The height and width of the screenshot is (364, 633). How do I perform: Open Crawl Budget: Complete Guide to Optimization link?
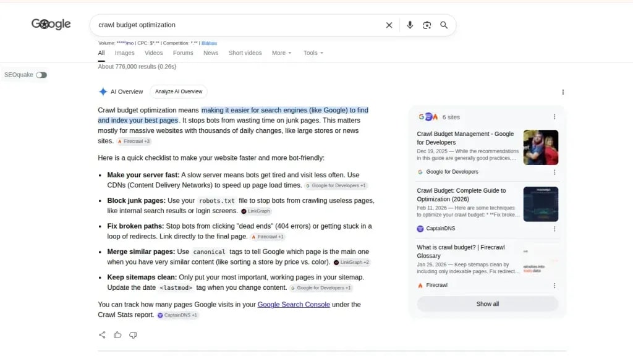[x=461, y=195]
